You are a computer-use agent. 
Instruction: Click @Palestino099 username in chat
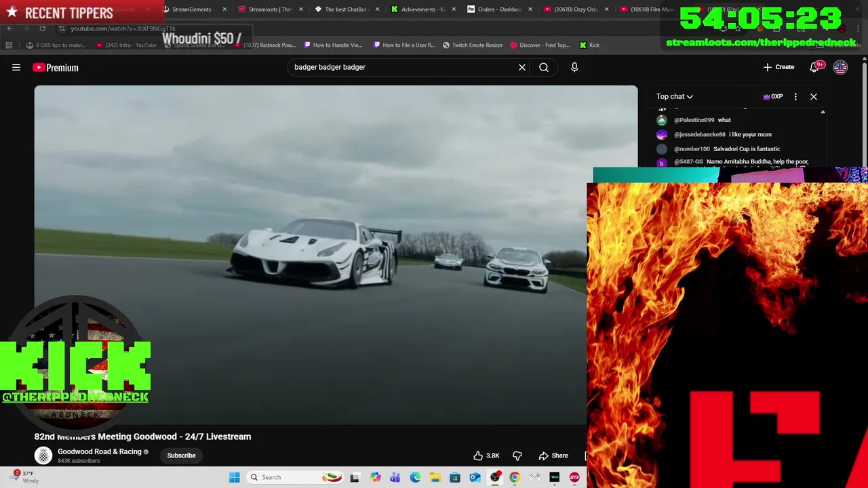(694, 120)
